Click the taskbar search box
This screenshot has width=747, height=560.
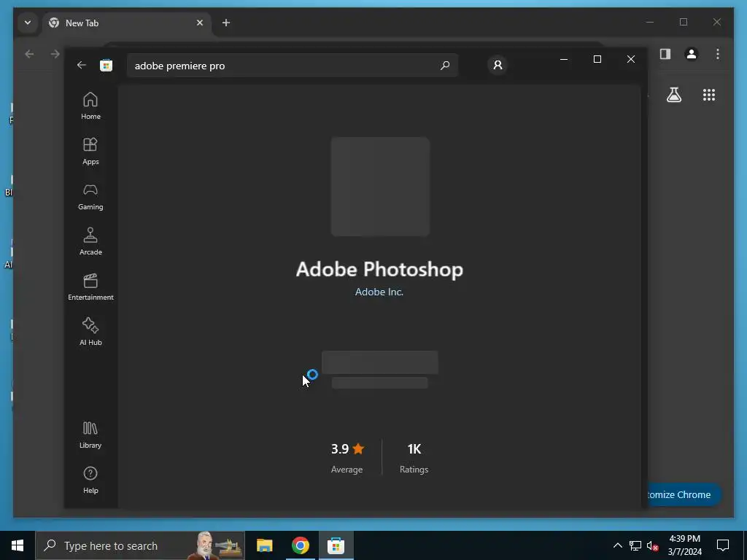click(x=141, y=545)
